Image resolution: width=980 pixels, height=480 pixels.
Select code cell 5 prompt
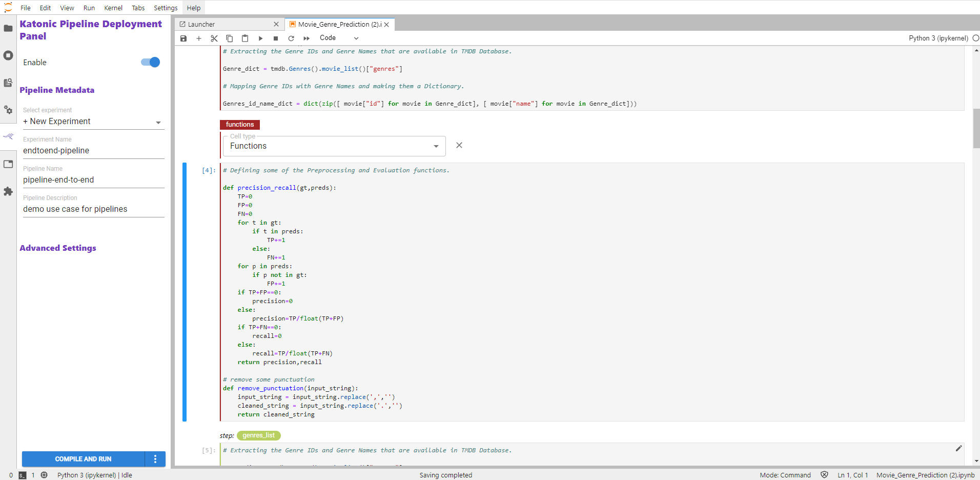(x=209, y=450)
